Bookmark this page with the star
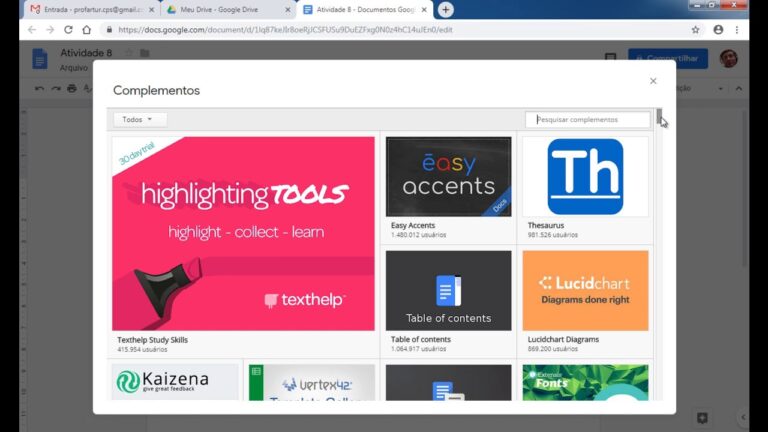Image resolution: width=768 pixels, height=432 pixels. tap(696, 30)
